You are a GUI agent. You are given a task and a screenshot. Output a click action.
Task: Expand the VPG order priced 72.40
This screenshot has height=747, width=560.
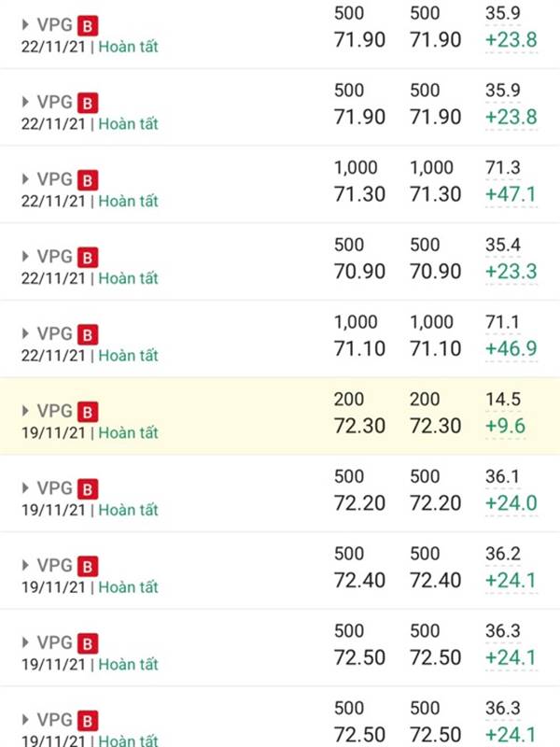click(26, 565)
